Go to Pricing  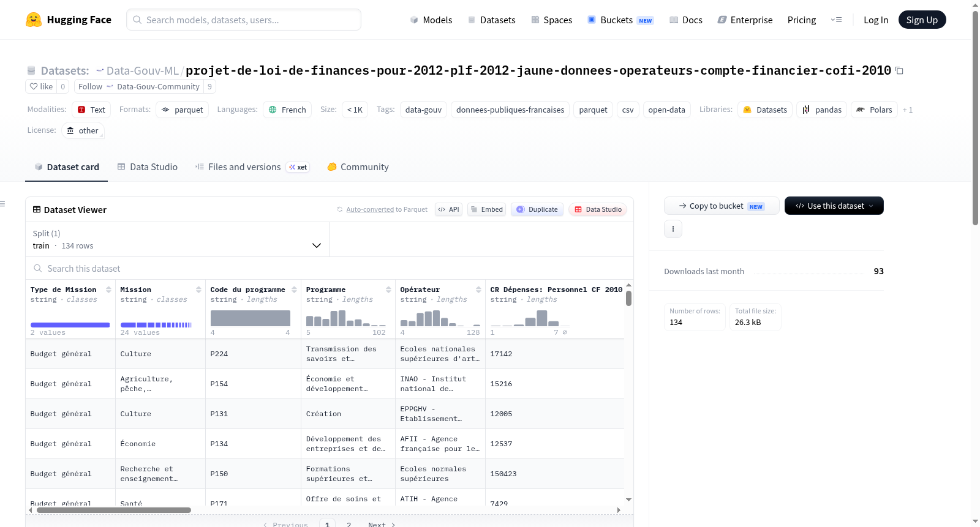pos(802,20)
